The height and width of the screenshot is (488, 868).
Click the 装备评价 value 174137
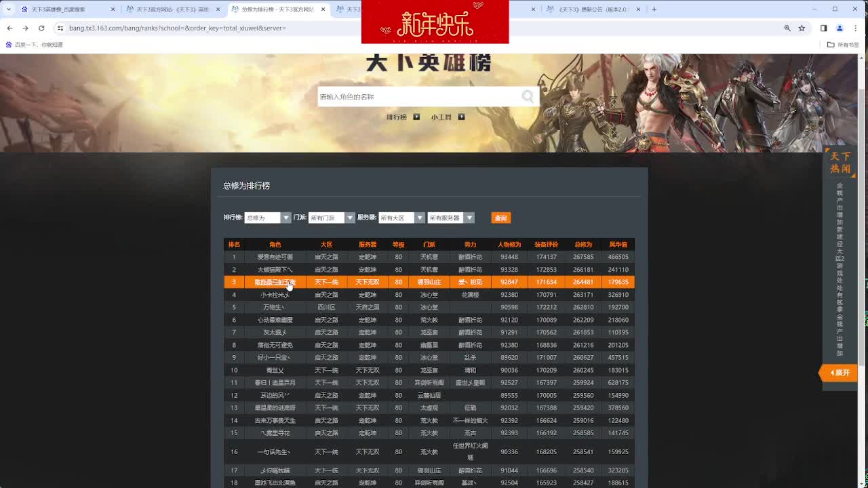point(546,257)
